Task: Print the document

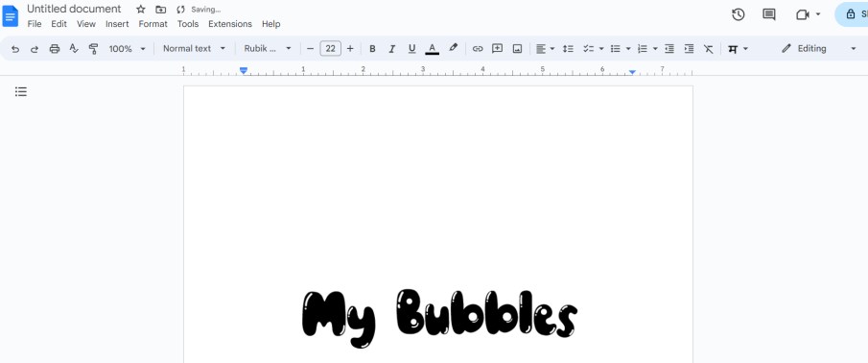Action: tap(55, 49)
